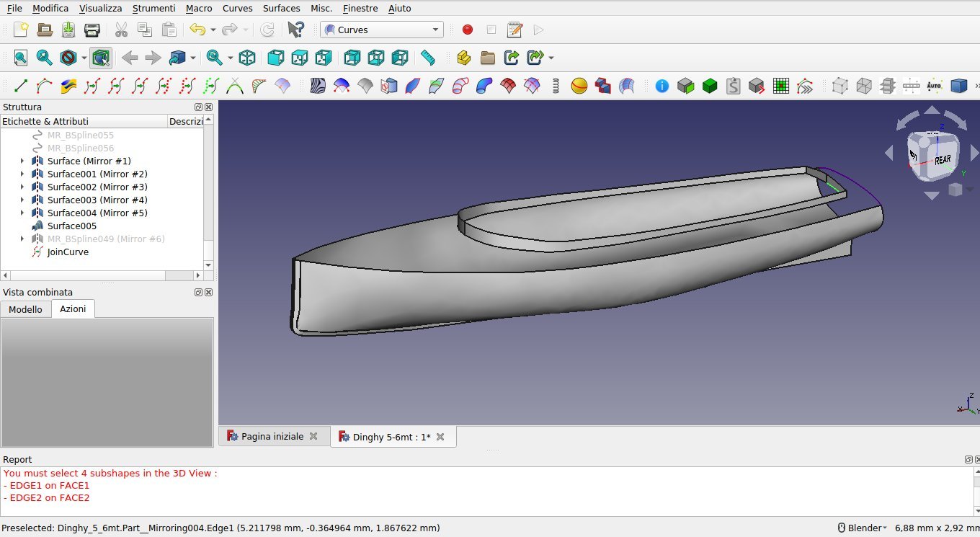This screenshot has width=980, height=537.
Task: Switch to Front view cube icon
Action: click(x=275, y=58)
